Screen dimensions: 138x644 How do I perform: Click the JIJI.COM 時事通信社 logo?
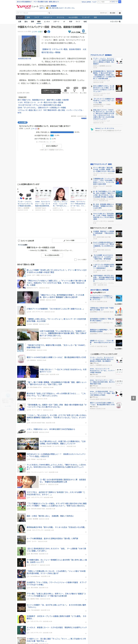(77, 32)
